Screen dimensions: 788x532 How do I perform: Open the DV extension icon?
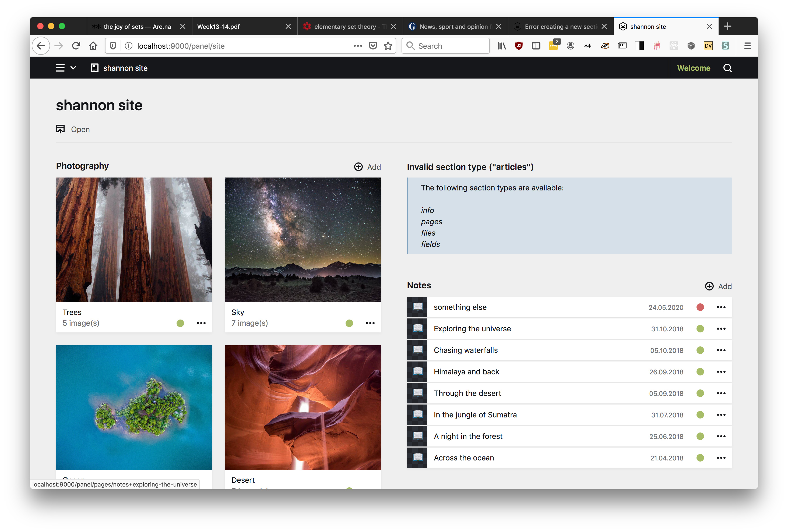click(708, 46)
